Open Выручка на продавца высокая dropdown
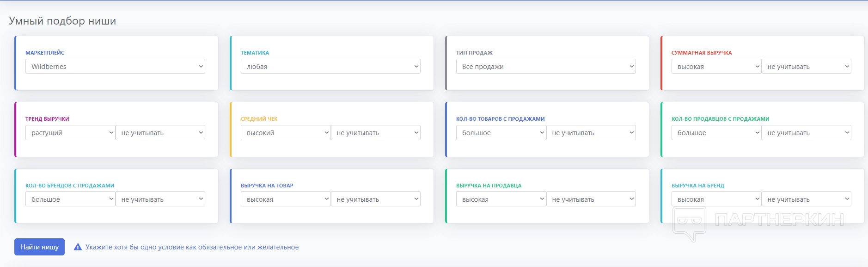868x267 pixels. pos(501,199)
